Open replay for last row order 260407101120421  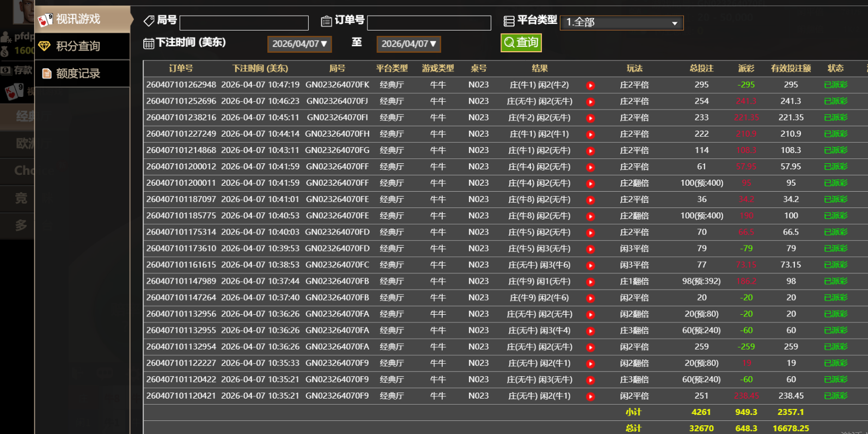590,396
